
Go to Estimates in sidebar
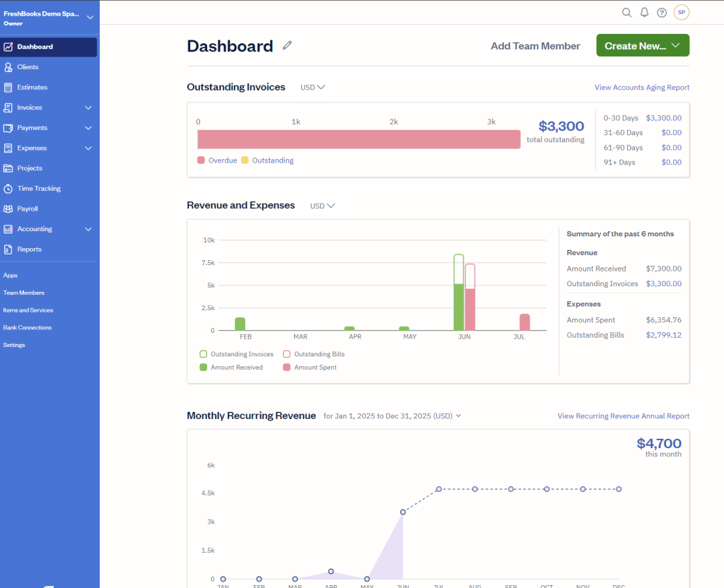[x=33, y=87]
